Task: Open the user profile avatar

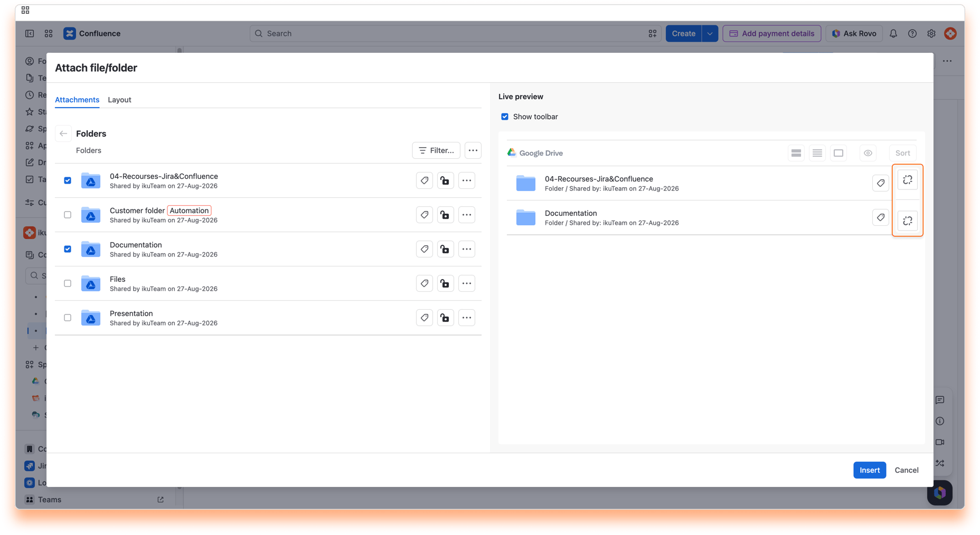Action: click(x=950, y=33)
